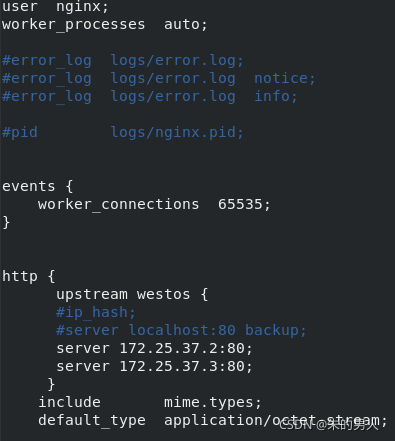The height and width of the screenshot is (441, 395).
Task: Click the 'server 172.25.37.3:80;' line
Action: pyautogui.click(x=154, y=366)
